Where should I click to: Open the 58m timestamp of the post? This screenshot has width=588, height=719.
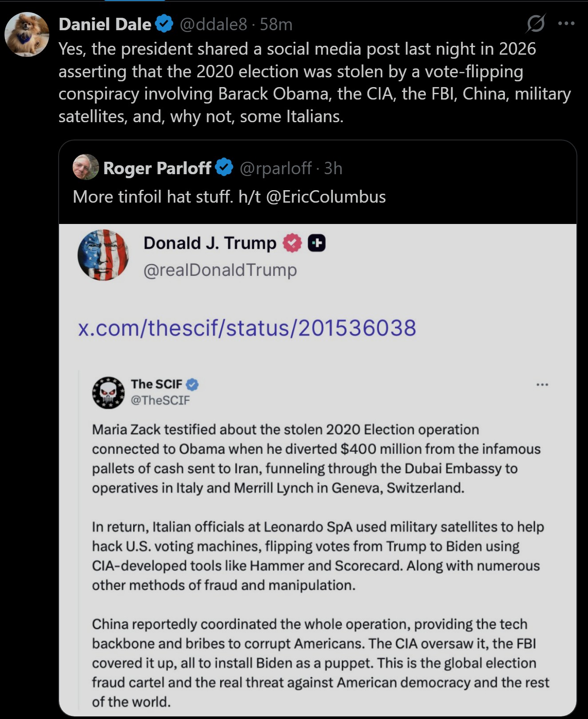click(x=276, y=24)
